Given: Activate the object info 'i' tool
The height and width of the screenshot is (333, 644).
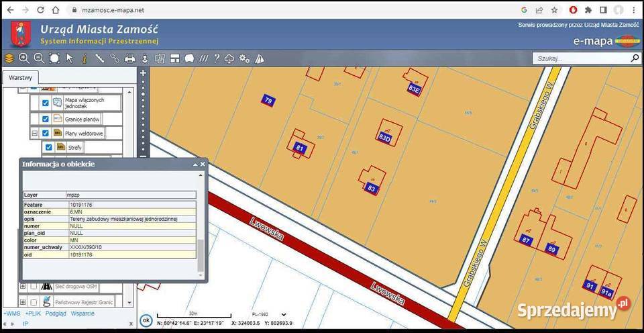Looking at the screenshot, I should pyautogui.click(x=85, y=59).
